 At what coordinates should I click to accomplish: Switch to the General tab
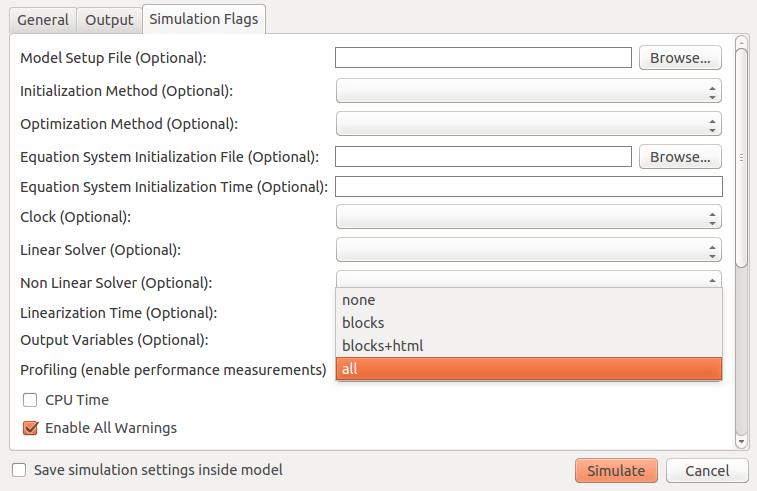[x=43, y=20]
